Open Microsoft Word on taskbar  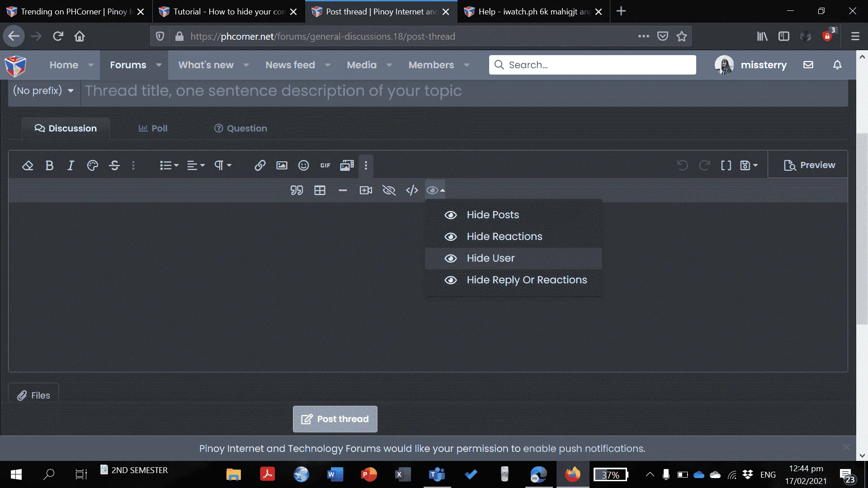point(335,474)
